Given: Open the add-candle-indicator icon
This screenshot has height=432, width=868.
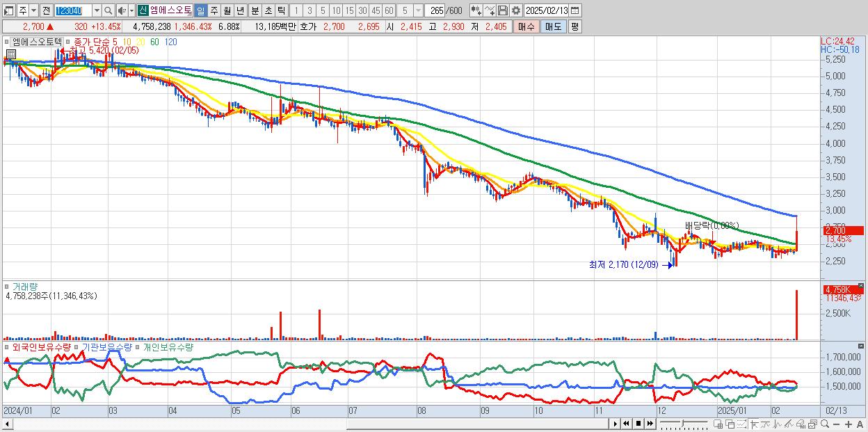Looking at the screenshot, I should point(476,10).
